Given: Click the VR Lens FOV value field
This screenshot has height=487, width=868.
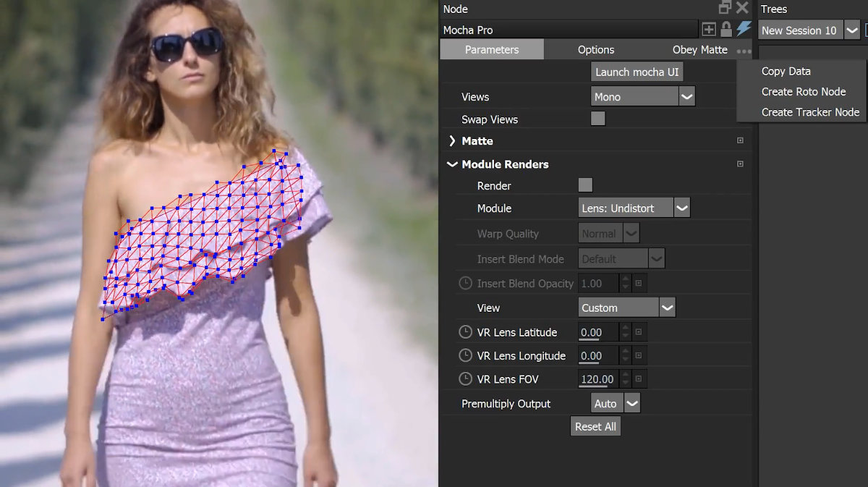Looking at the screenshot, I should 597,379.
